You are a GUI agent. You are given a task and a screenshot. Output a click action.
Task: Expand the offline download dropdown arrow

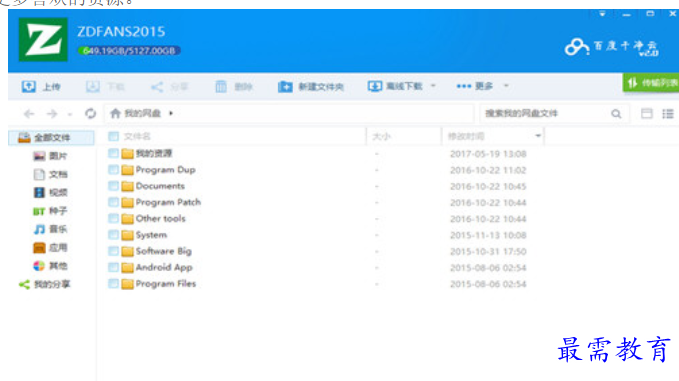click(x=433, y=86)
